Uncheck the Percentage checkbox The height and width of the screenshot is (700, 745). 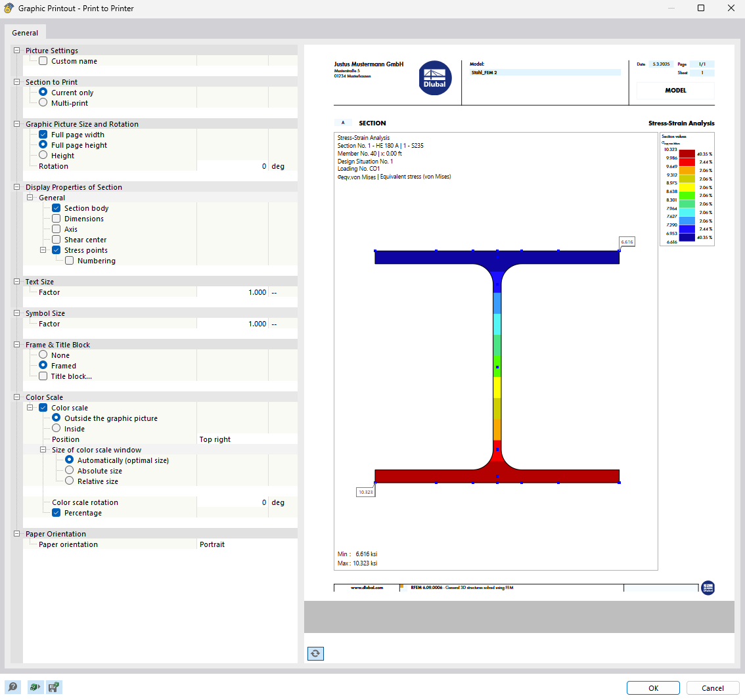[x=56, y=512]
